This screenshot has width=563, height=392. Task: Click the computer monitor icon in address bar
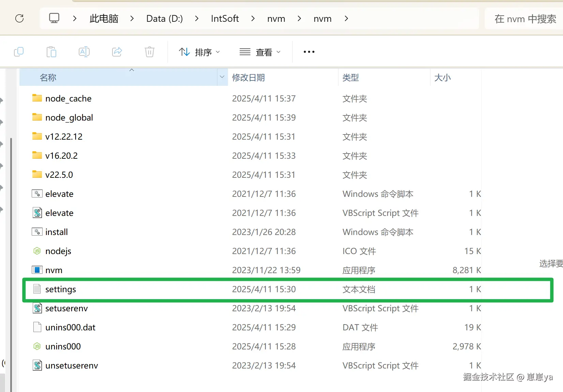(x=54, y=18)
